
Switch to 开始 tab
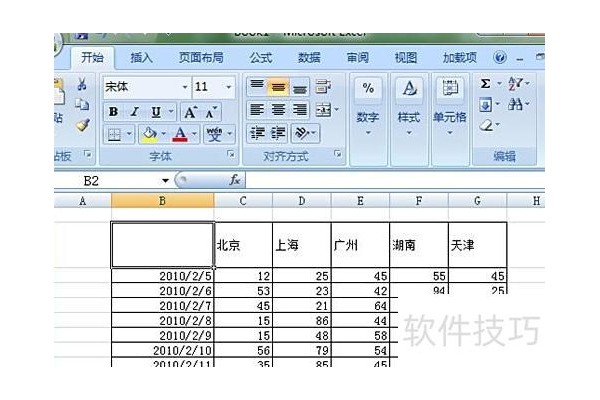[92, 57]
